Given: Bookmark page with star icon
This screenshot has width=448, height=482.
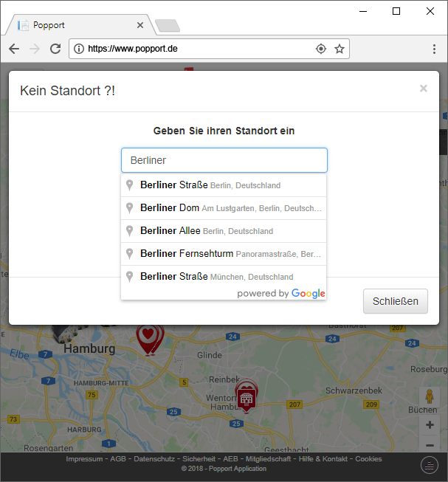Looking at the screenshot, I should pos(340,49).
